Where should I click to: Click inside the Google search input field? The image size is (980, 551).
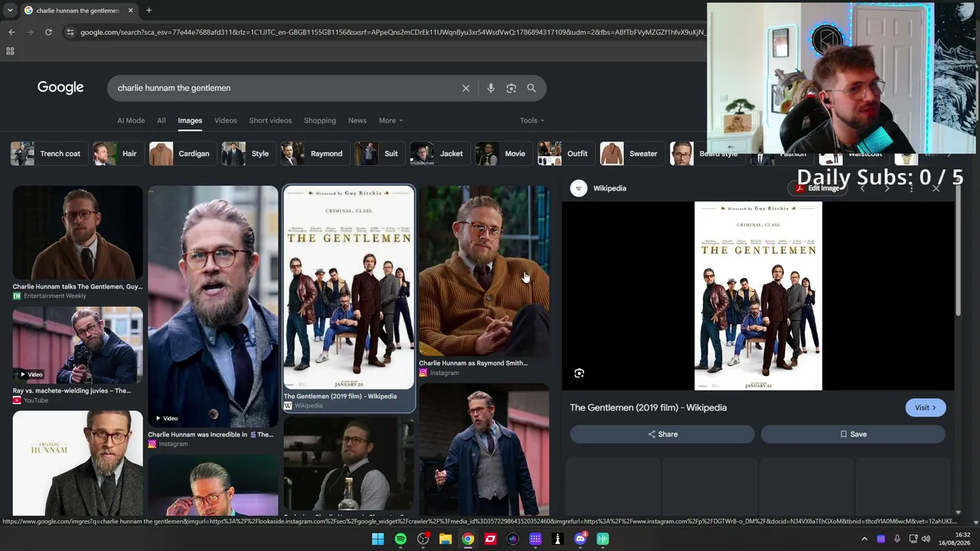(283, 88)
